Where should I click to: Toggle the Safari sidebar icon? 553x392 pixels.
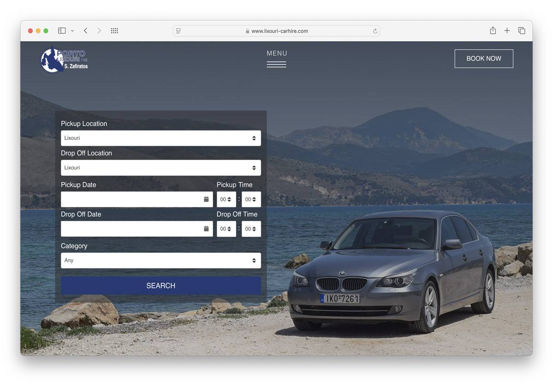(x=62, y=31)
